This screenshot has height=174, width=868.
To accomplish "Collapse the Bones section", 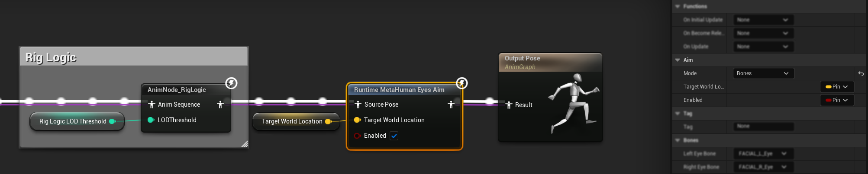I will coord(678,140).
